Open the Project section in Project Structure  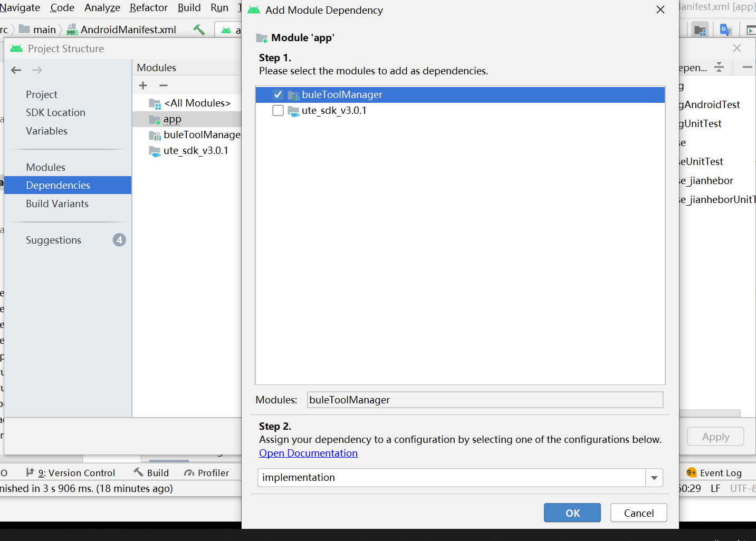pyautogui.click(x=42, y=94)
